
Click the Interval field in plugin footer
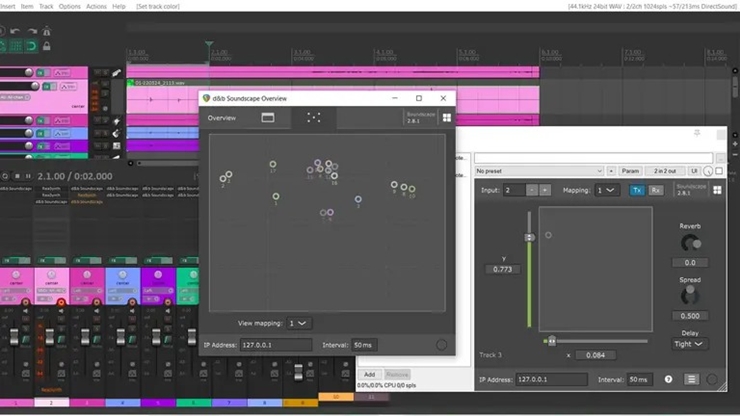click(639, 379)
